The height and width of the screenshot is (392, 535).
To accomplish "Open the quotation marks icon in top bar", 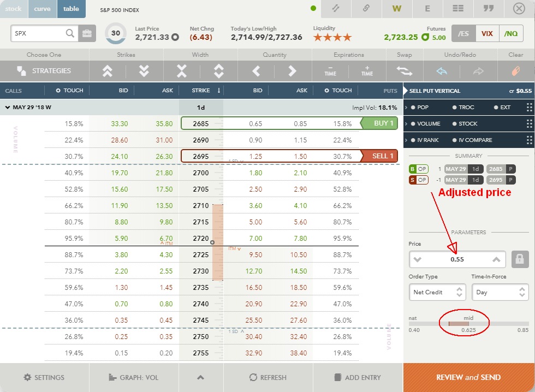I will click(x=489, y=8).
